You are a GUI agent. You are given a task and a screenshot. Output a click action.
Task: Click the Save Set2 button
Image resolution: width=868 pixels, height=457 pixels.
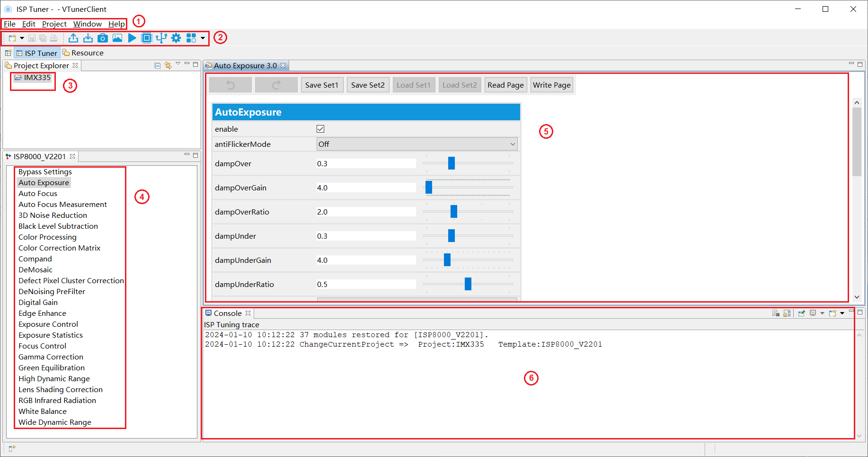(368, 85)
